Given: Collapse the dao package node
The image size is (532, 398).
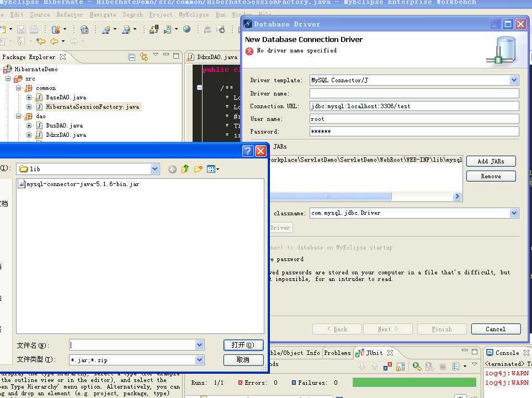Looking at the screenshot, I should pos(18,116).
